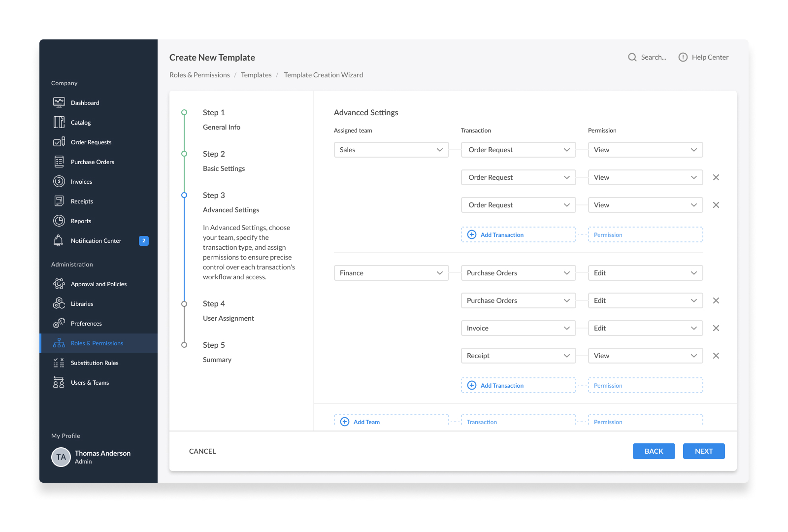Screen dimensions: 788x532
Task: Click the Create New Template heading
Action: coord(212,58)
